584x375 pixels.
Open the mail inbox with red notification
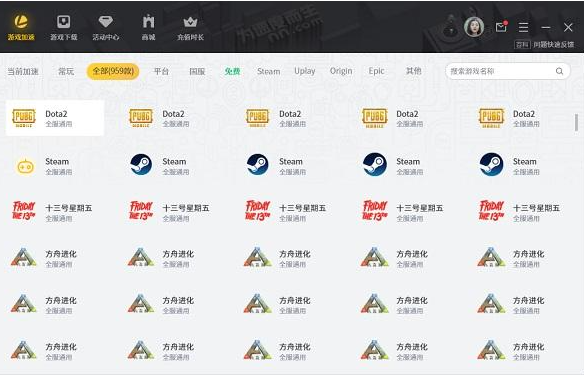501,27
